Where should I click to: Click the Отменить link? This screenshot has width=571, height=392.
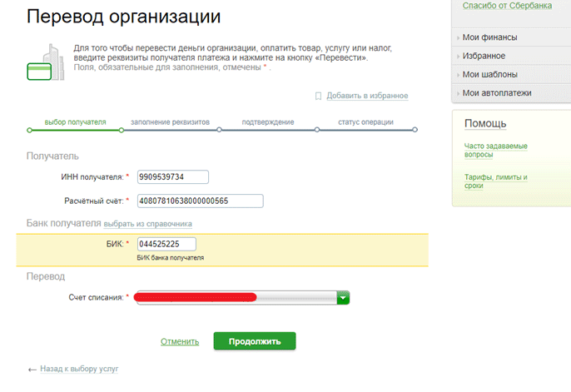pos(180,341)
